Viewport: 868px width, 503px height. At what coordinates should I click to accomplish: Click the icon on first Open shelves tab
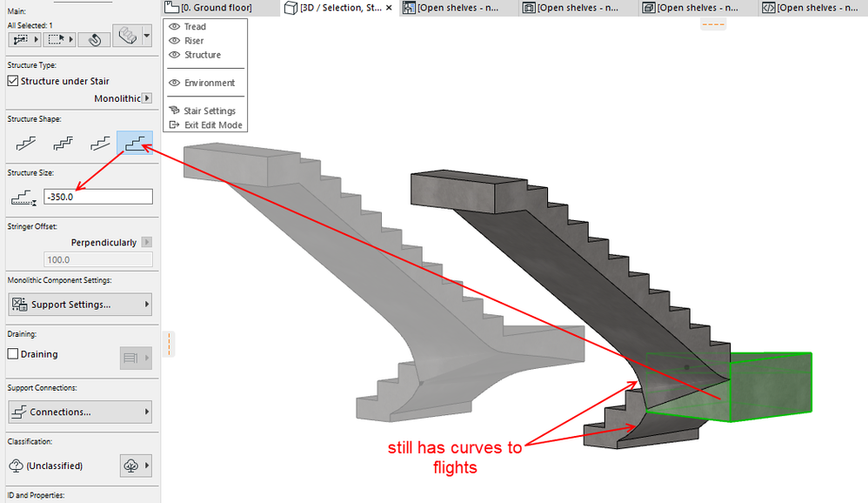click(x=409, y=8)
